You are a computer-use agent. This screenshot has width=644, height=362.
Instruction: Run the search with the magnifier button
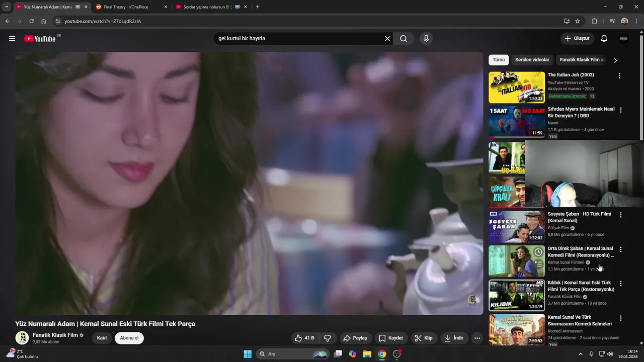pos(404,39)
